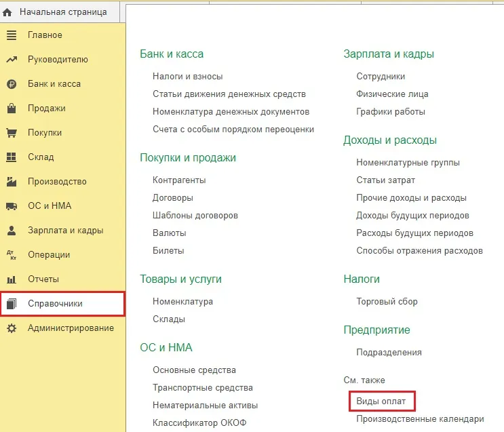Click the truck icon for ОС и НМА
Image resolution: width=504 pixels, height=432 pixels.
click(11, 206)
